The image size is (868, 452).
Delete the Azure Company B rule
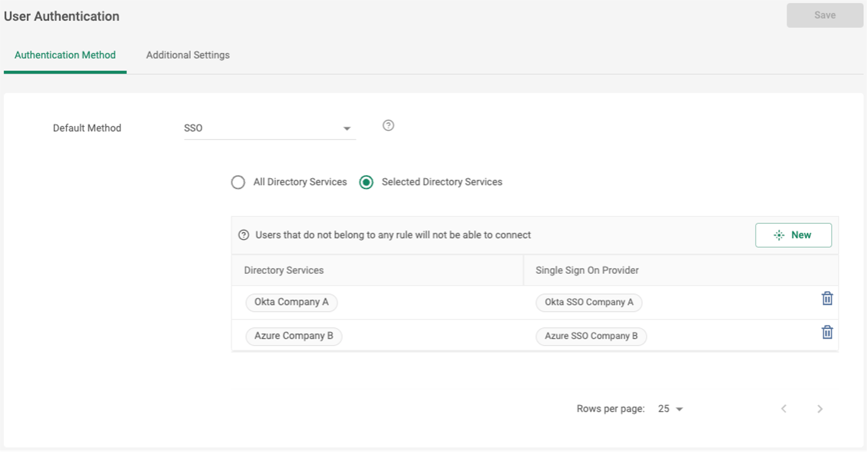click(827, 332)
